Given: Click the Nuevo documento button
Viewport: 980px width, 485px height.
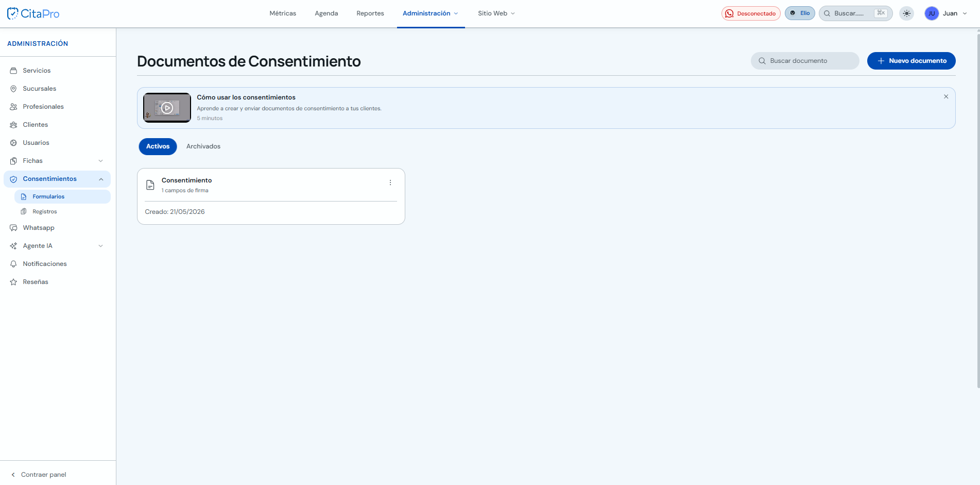Looking at the screenshot, I should (x=912, y=61).
